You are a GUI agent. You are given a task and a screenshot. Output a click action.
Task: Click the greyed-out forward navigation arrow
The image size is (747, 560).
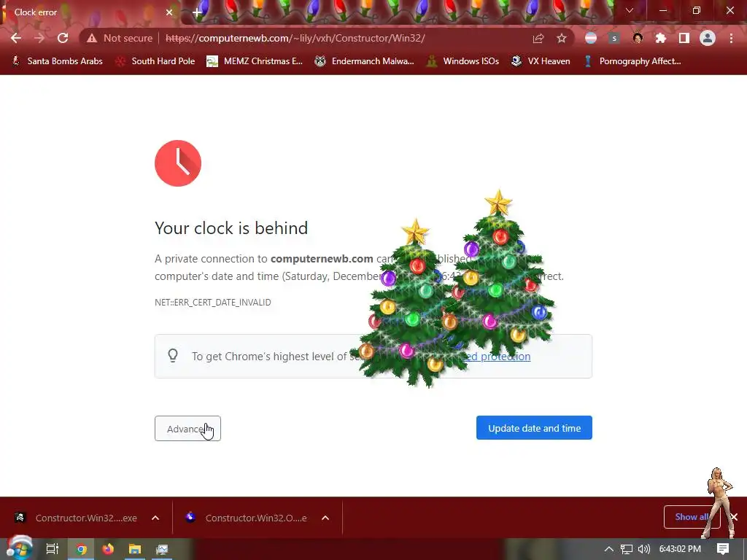coord(39,38)
